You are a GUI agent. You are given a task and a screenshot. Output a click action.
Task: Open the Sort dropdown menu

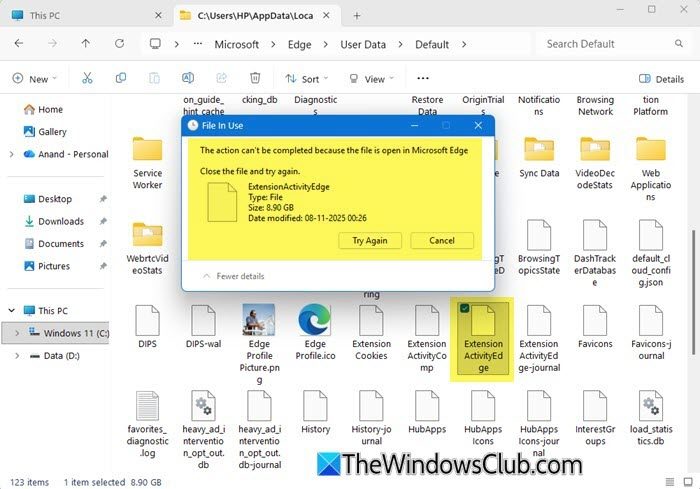pyautogui.click(x=307, y=79)
